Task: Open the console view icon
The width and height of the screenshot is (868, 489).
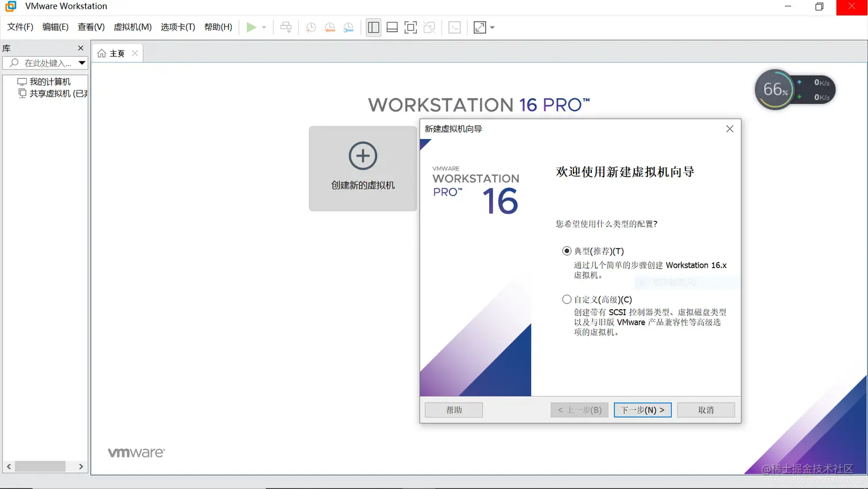Action: coord(455,27)
